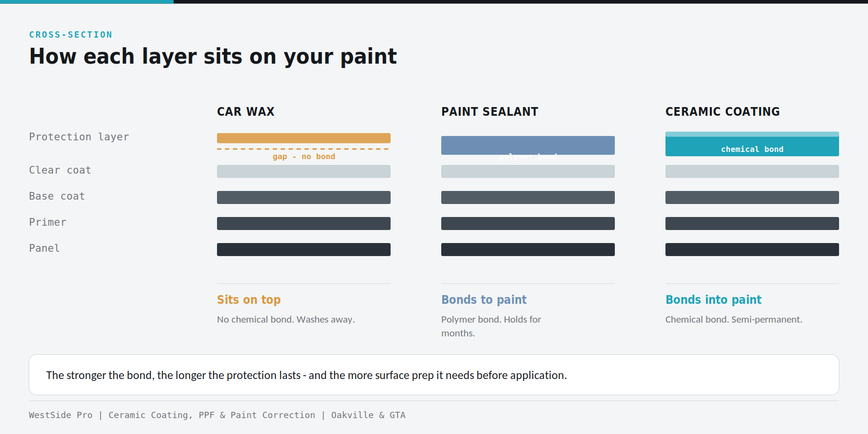Select the CERAMIC COATING column heading

coord(722,112)
